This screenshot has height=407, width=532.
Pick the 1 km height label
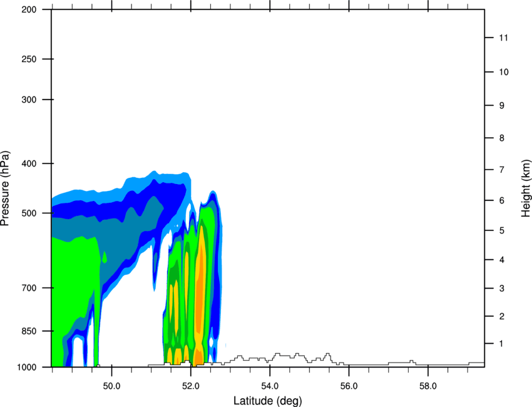point(501,344)
